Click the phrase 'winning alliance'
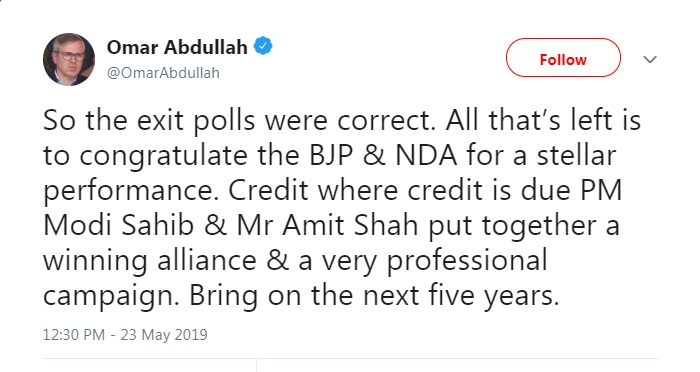This screenshot has width=700, height=372. tap(150, 261)
